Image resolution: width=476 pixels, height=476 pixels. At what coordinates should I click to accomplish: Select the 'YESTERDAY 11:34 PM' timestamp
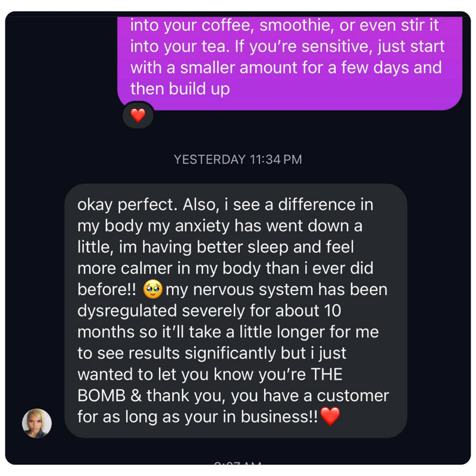tap(237, 159)
